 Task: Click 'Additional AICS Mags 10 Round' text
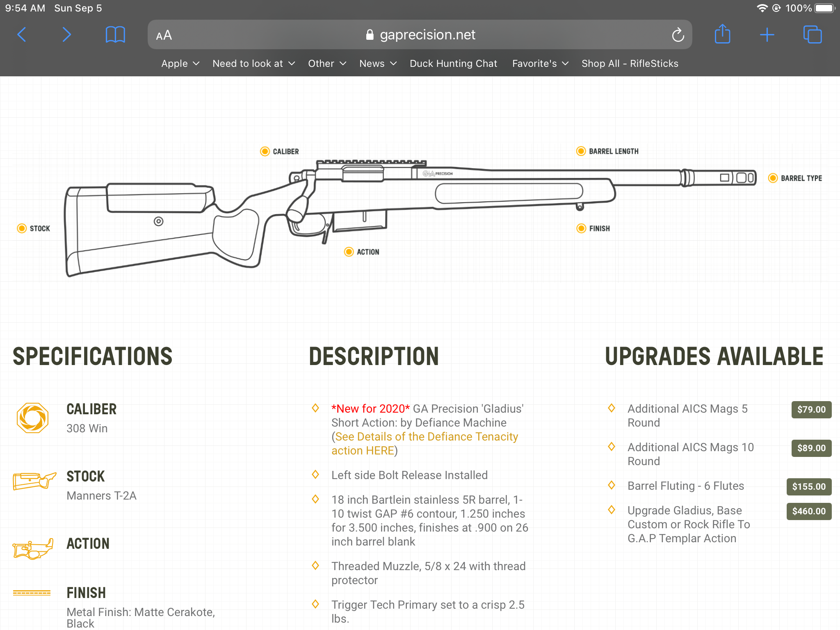[x=691, y=454]
